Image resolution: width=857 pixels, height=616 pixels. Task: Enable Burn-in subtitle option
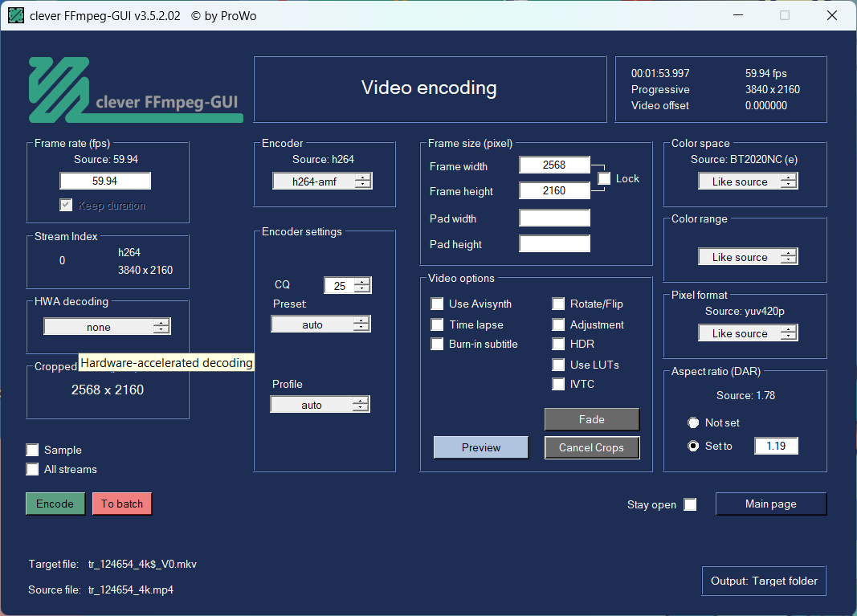click(x=437, y=344)
